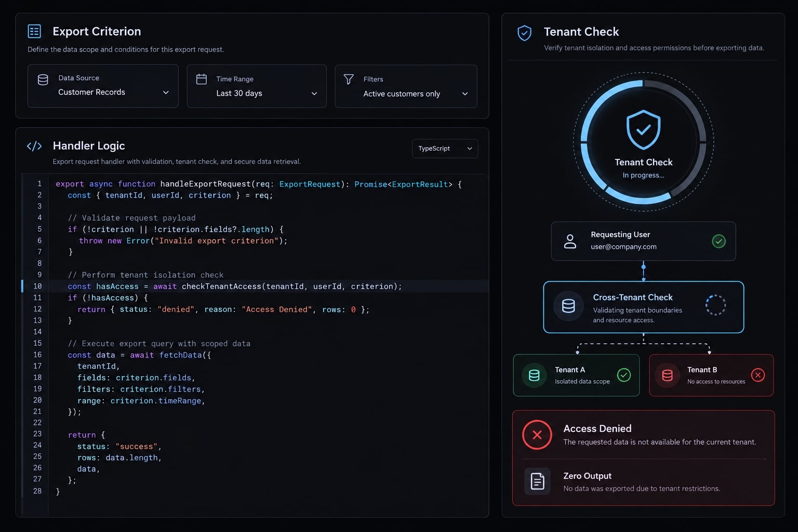
Task: Click the Time Range calendar icon
Action: click(x=202, y=79)
